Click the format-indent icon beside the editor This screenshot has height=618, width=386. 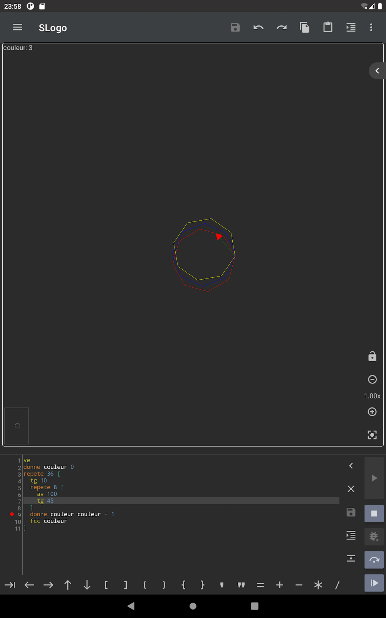[x=351, y=535]
